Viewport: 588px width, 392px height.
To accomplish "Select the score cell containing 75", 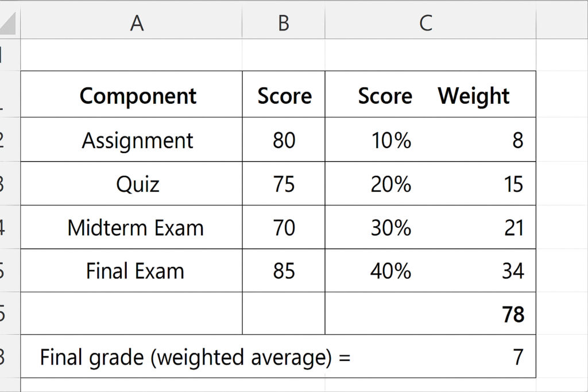I will pyautogui.click(x=284, y=184).
